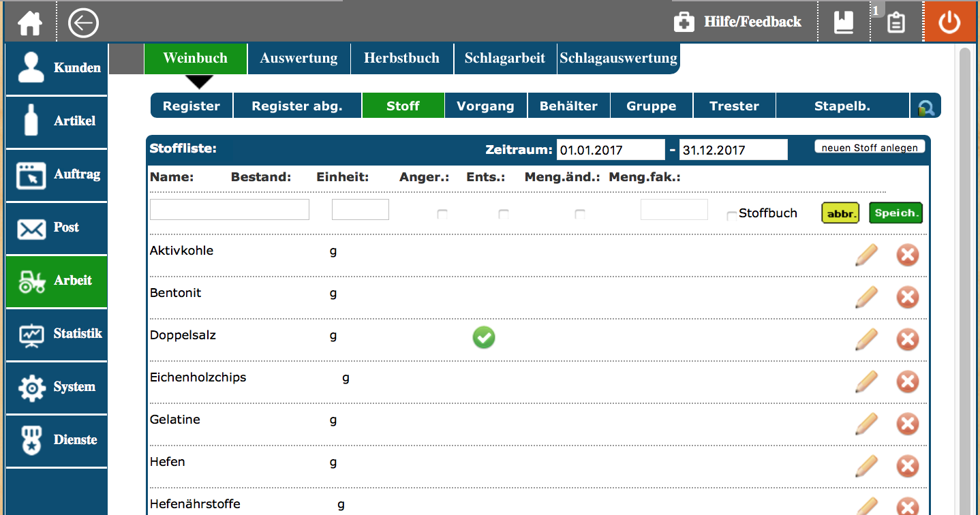The image size is (980, 515).
Task: Delete the Gelatine row
Action: pos(907,424)
